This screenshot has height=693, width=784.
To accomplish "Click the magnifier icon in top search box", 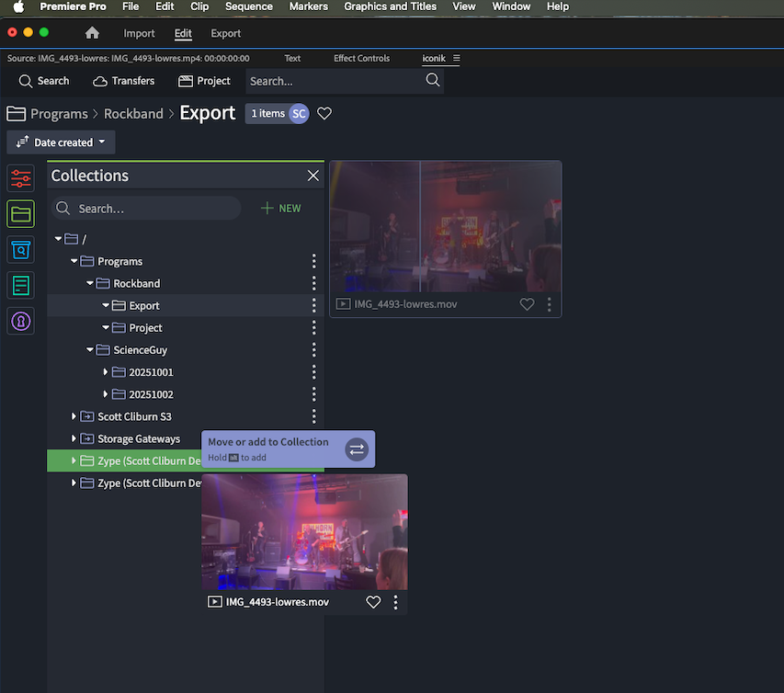I will pyautogui.click(x=433, y=81).
